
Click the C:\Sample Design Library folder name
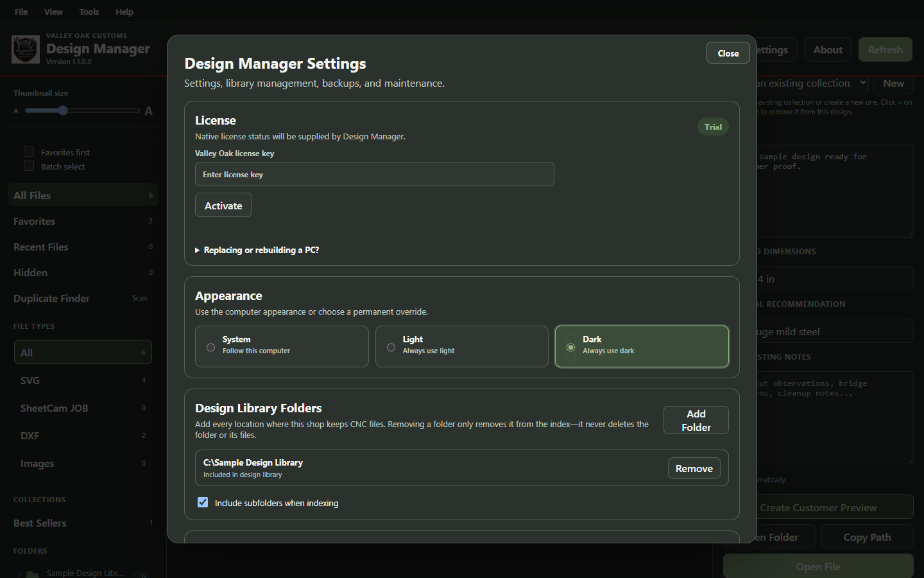click(x=253, y=462)
